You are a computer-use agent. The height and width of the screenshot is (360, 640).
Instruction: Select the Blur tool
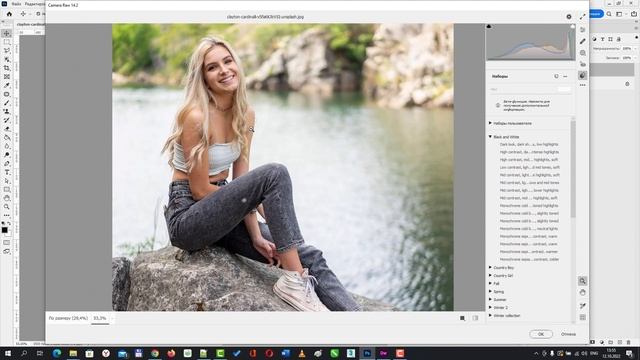click(7, 146)
